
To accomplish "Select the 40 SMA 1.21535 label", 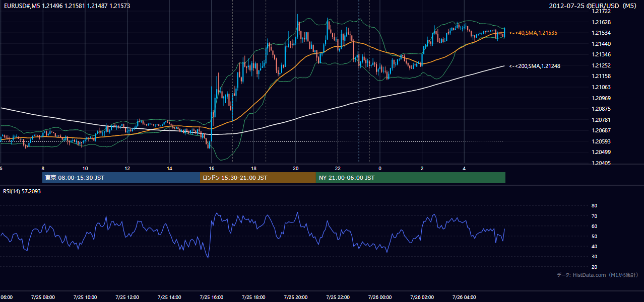I will (x=533, y=33).
